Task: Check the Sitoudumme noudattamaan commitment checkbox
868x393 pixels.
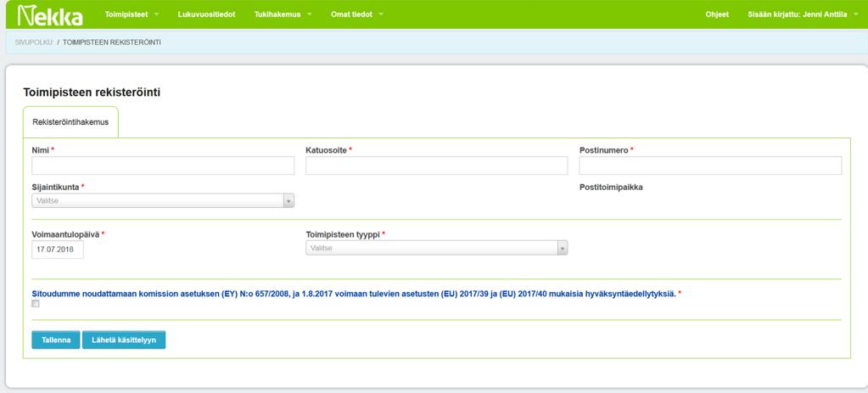Action: tap(36, 303)
